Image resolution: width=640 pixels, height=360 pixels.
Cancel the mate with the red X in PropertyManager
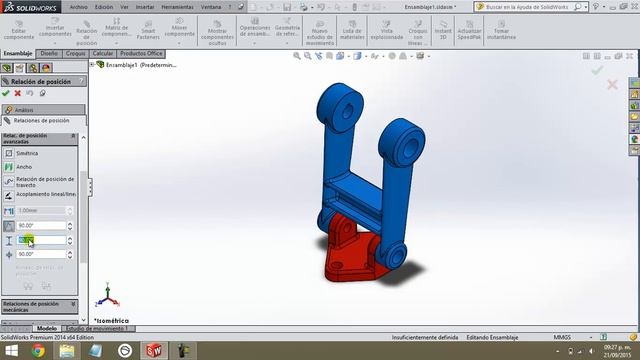tap(18, 93)
